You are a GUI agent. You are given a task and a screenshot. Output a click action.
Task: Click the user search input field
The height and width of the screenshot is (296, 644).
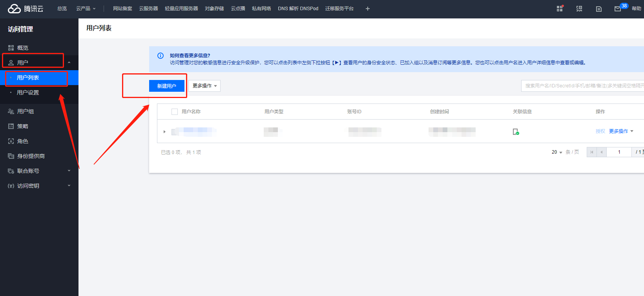tap(582, 86)
